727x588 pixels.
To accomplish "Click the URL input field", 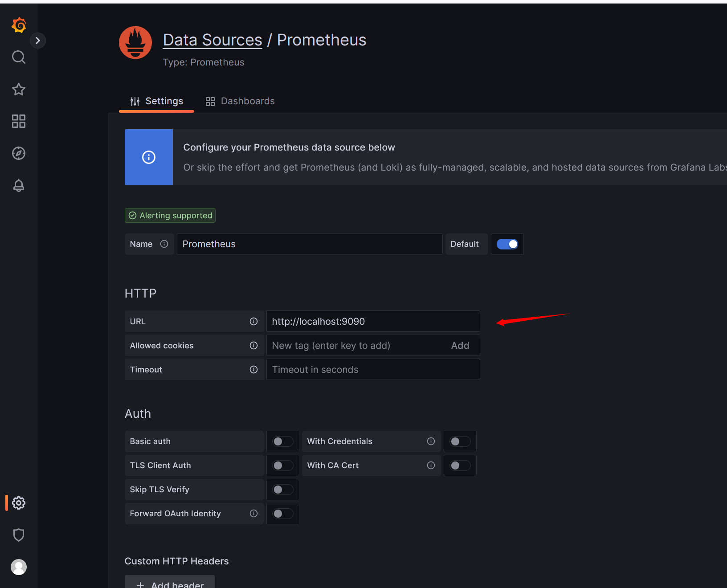I will pyautogui.click(x=373, y=322).
